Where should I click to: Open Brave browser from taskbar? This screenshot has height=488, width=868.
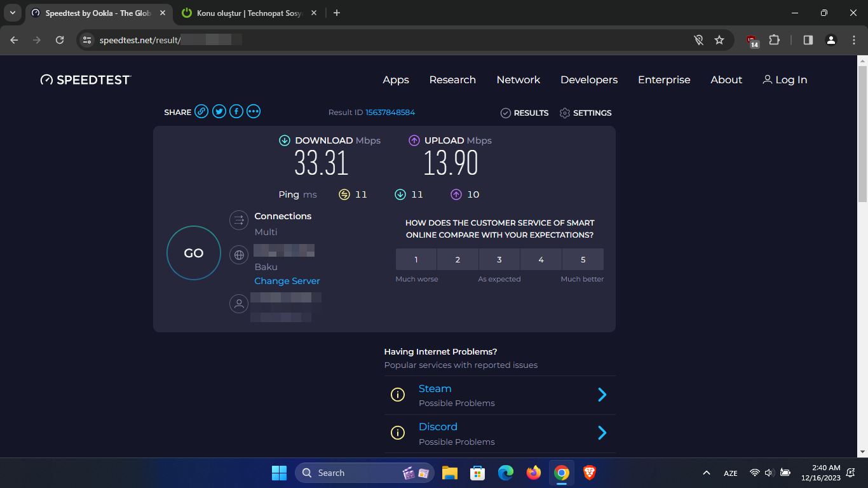tap(590, 473)
